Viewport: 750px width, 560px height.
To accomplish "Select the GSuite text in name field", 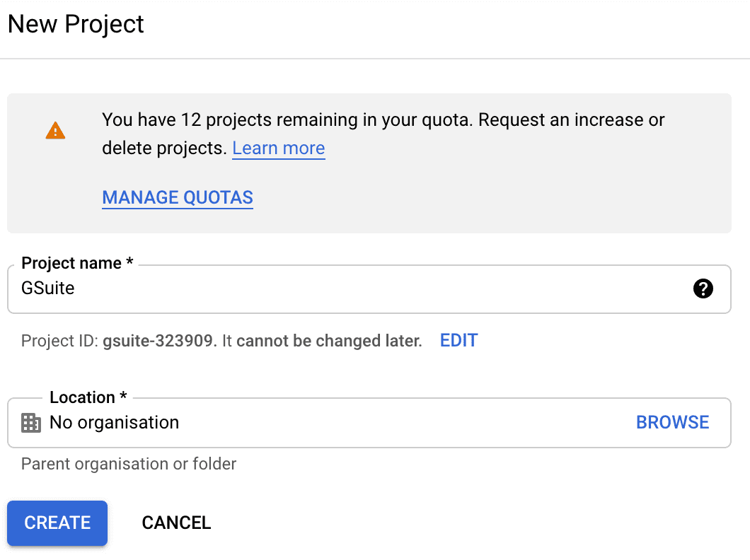I will [47, 288].
